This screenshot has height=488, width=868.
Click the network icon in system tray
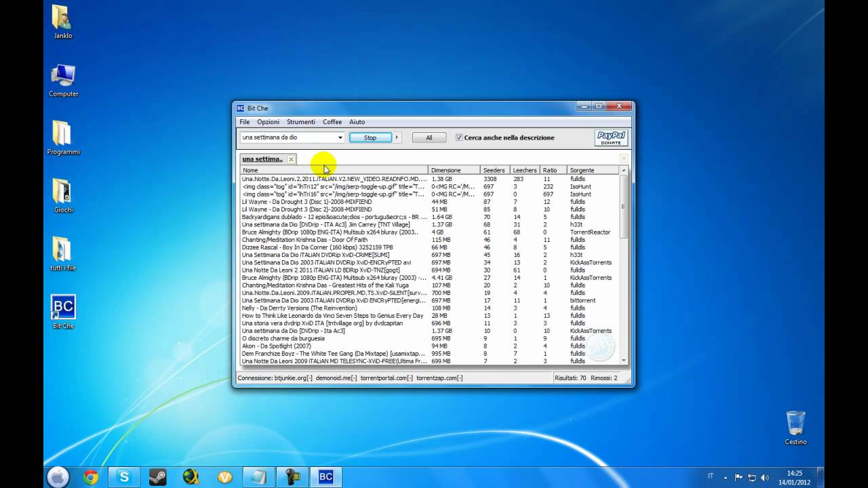click(x=753, y=477)
